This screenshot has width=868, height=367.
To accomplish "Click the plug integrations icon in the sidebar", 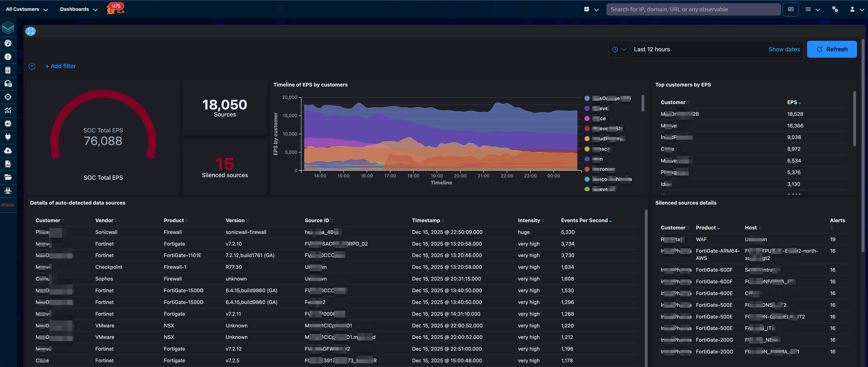I will click(8, 137).
